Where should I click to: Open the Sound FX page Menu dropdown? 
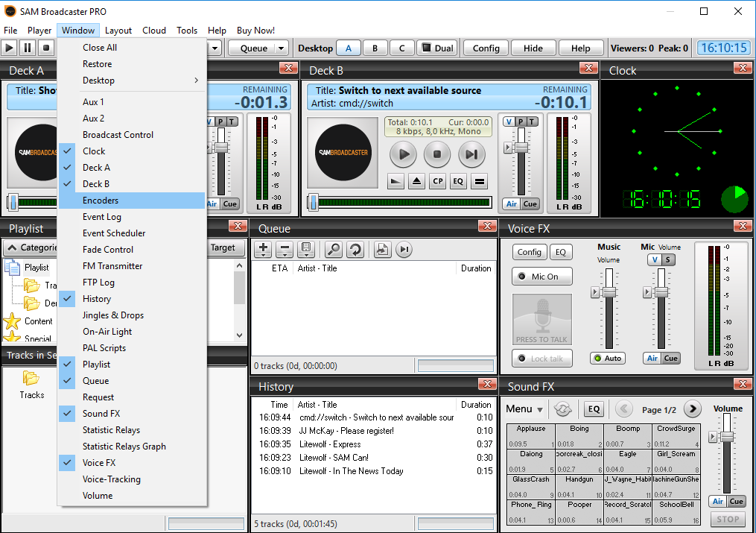(524, 409)
